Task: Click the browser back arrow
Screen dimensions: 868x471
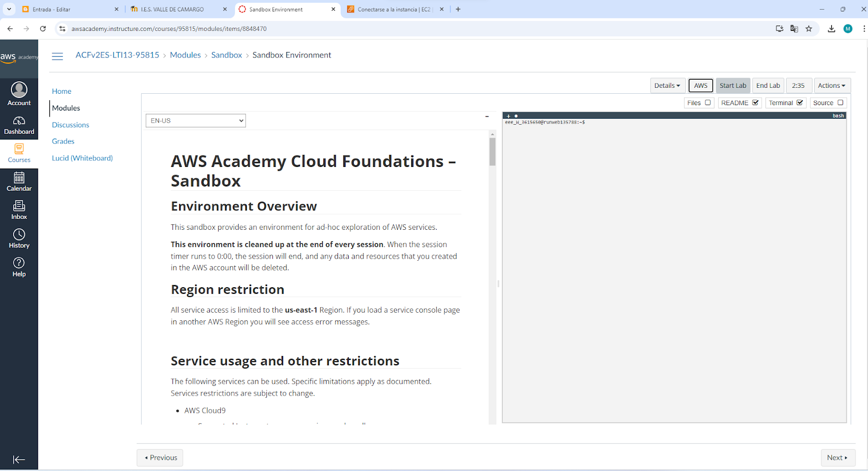Action: tap(10, 29)
